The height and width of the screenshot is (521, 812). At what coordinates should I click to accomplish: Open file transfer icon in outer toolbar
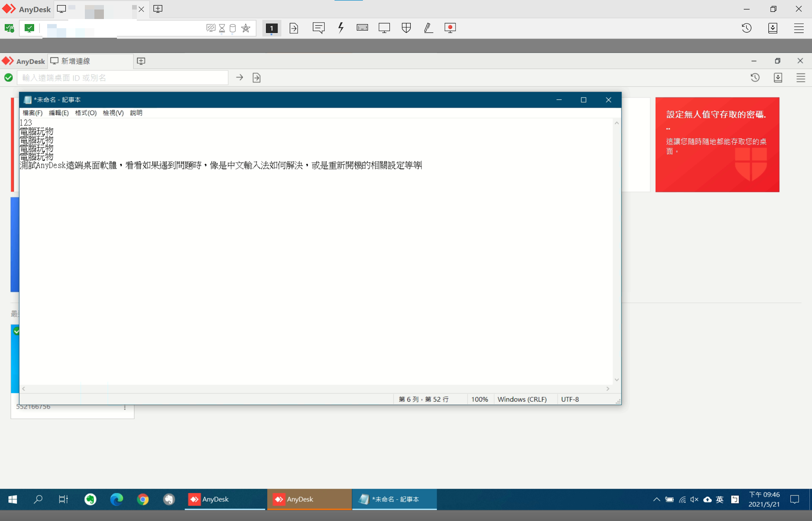(294, 28)
